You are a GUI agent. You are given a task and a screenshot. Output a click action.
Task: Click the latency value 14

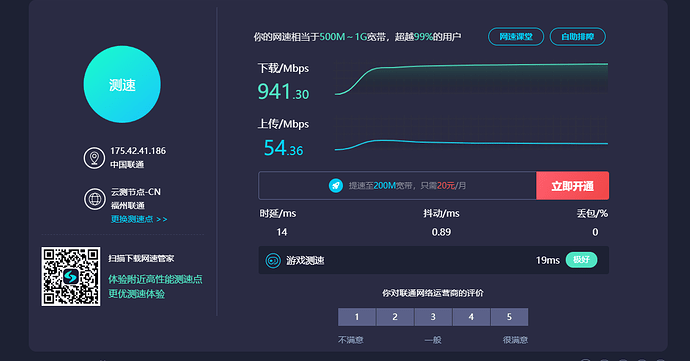pyautogui.click(x=282, y=232)
